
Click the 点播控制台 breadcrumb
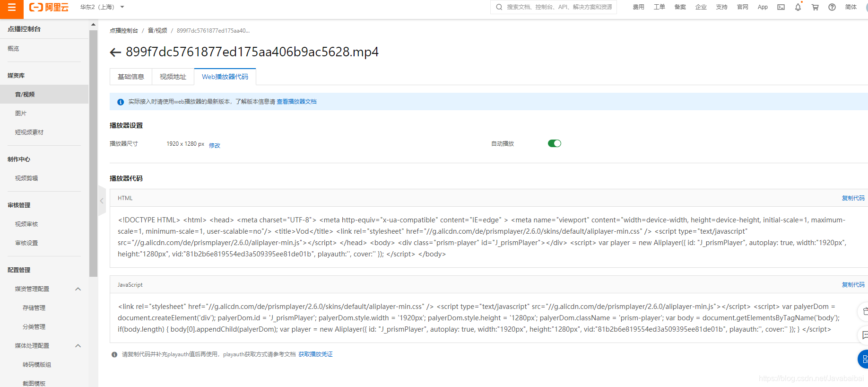coord(124,31)
